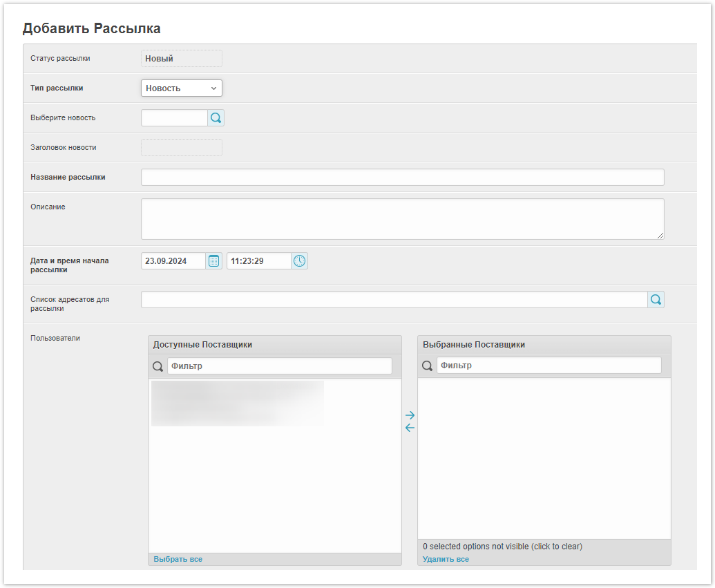Click left arrow to remove selected suppliers
The width and height of the screenshot is (715, 588).
point(410,428)
